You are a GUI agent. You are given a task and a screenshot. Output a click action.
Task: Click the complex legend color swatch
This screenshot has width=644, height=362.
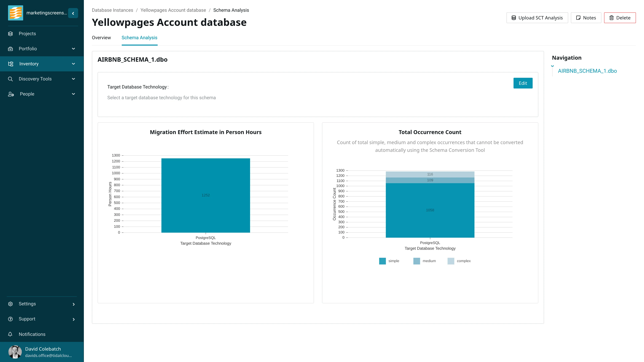tap(451, 261)
